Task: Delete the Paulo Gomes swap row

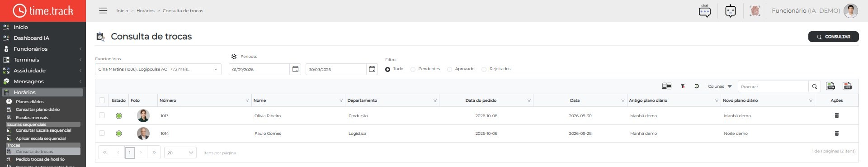Action: click(x=836, y=134)
